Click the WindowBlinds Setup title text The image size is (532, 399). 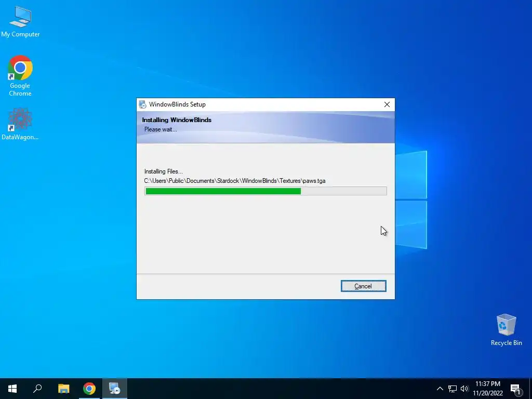(178, 104)
